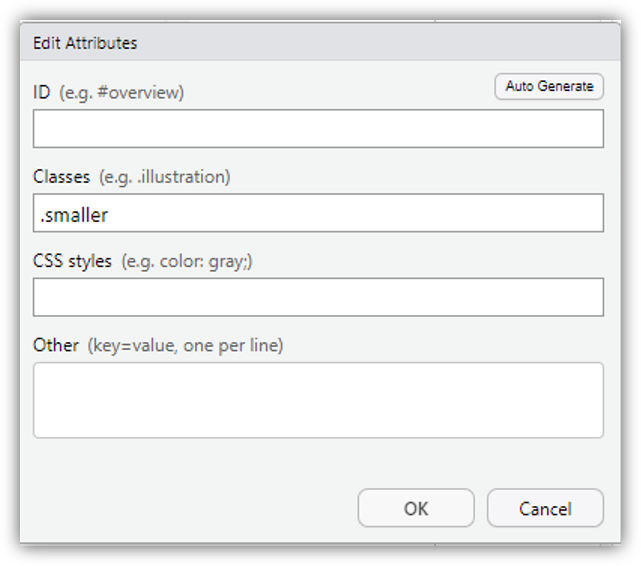Click the Other key=value text area
The width and height of the screenshot is (641, 566).
[x=318, y=400]
